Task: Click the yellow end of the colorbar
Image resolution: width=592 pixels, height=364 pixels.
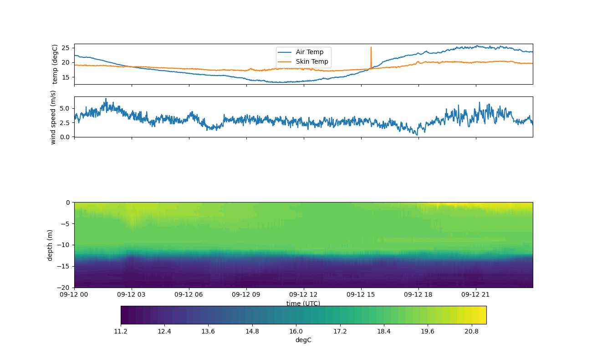Action: (x=483, y=315)
